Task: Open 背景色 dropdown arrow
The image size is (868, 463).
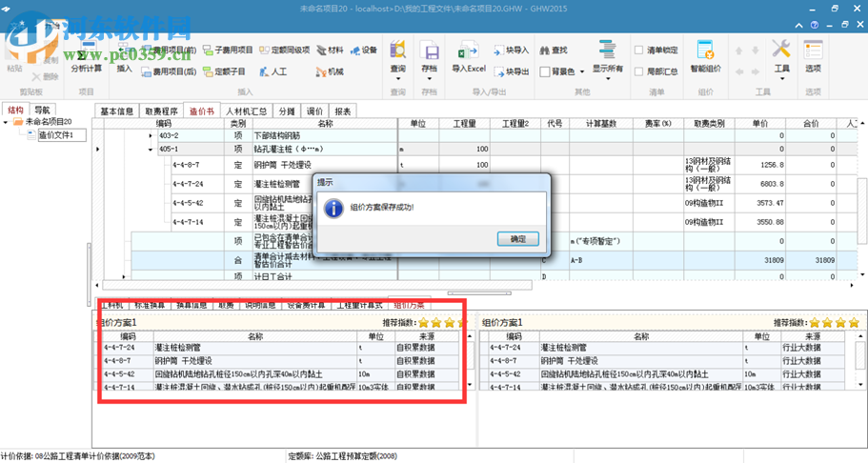Action: pos(582,72)
